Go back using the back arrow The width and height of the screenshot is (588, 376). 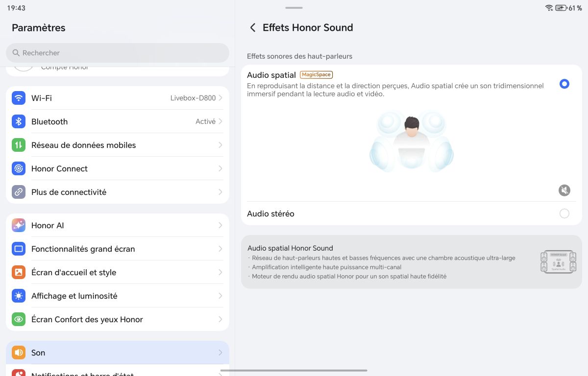(x=253, y=28)
